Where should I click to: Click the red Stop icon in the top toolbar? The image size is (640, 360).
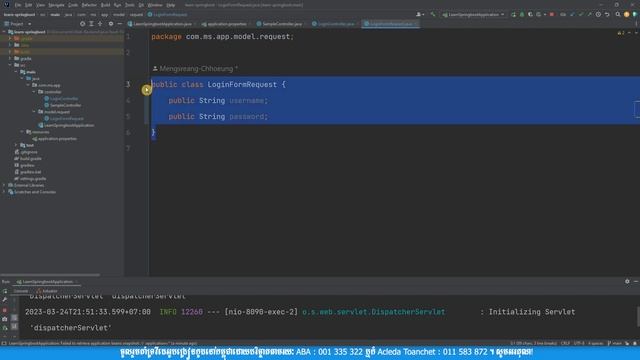click(x=552, y=15)
